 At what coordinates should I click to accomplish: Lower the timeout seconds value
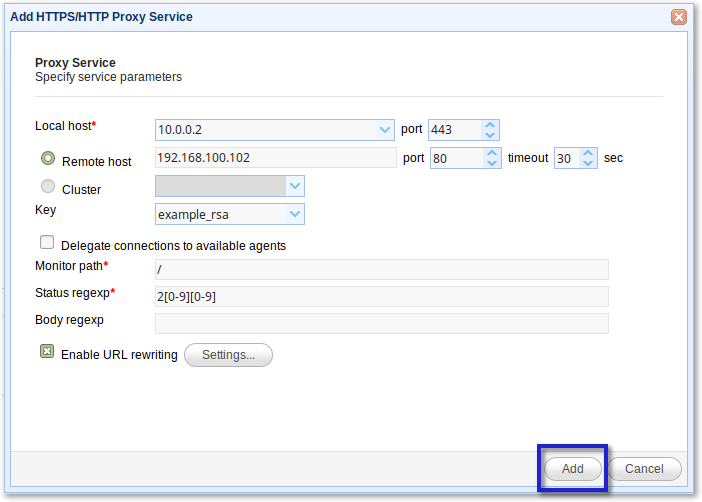588,163
